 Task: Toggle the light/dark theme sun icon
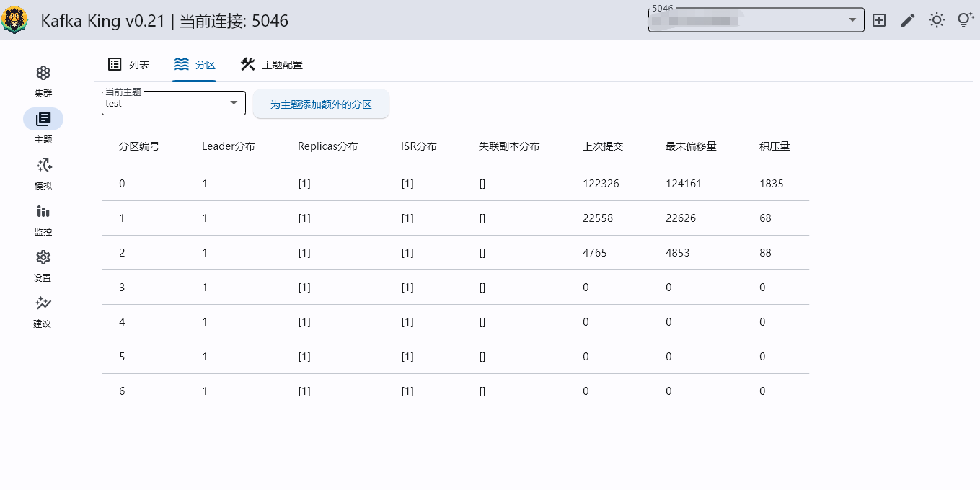(x=937, y=20)
